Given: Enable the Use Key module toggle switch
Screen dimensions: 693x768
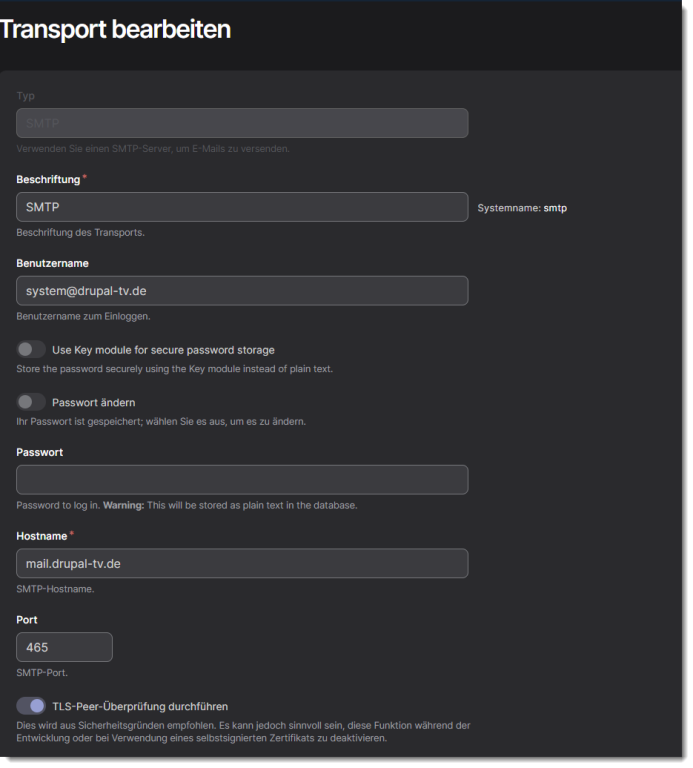Looking at the screenshot, I should pos(31,350).
